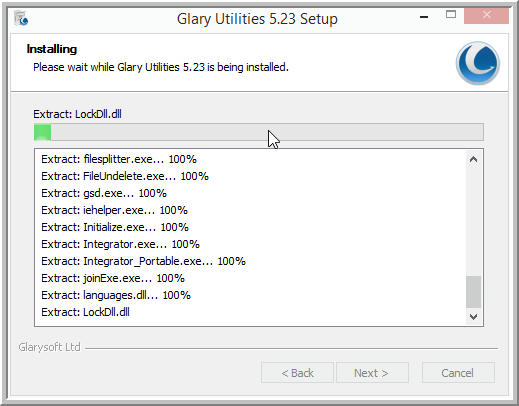Select the gsd.exe extract entry
The width and height of the screenshot is (519, 406).
tap(104, 193)
